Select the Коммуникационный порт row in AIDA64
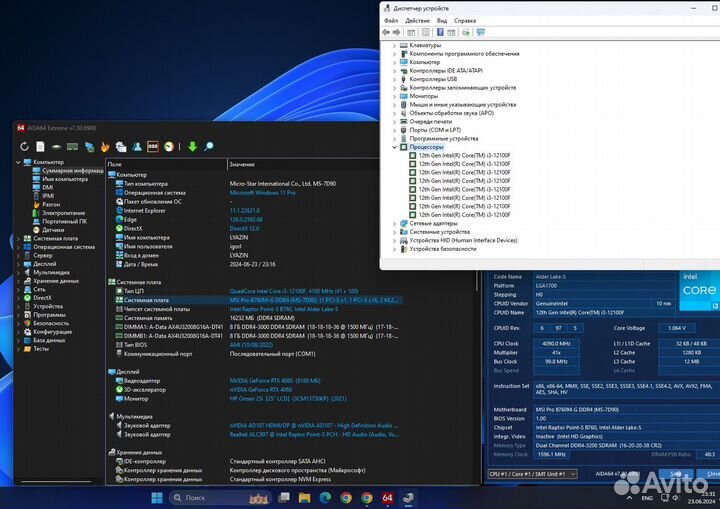Image resolution: width=720 pixels, height=509 pixels. pos(158,354)
